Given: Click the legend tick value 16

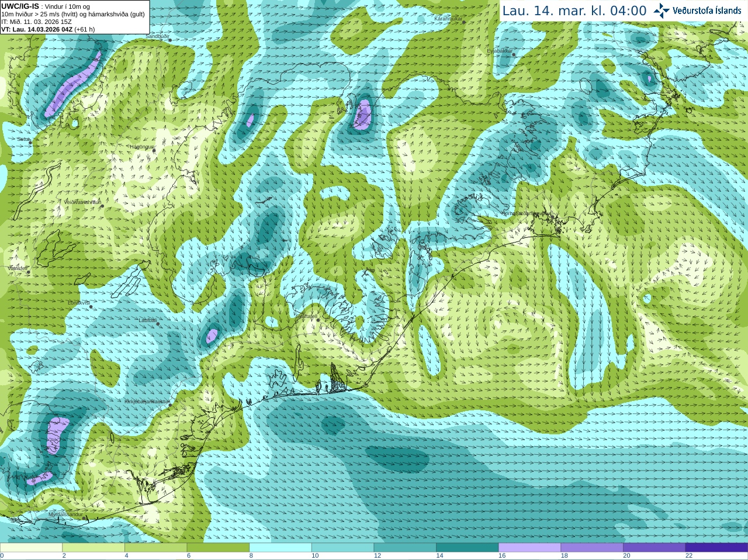Looking at the screenshot, I should click(x=502, y=556).
